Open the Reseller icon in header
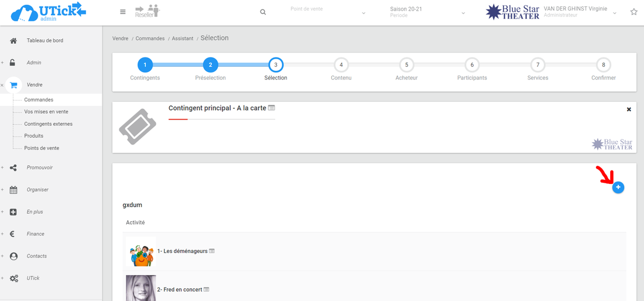644x301 pixels. click(x=147, y=11)
